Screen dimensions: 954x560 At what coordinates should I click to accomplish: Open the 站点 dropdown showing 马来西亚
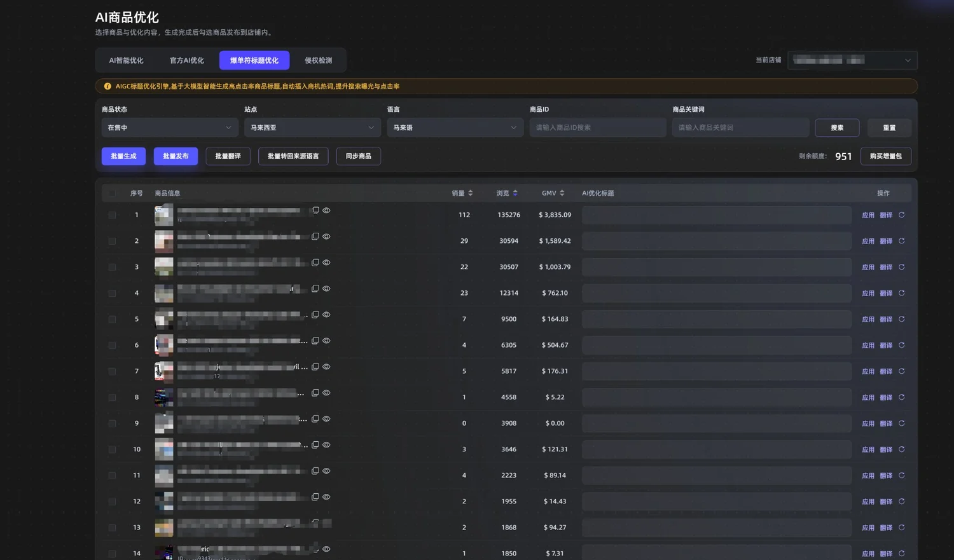312,128
